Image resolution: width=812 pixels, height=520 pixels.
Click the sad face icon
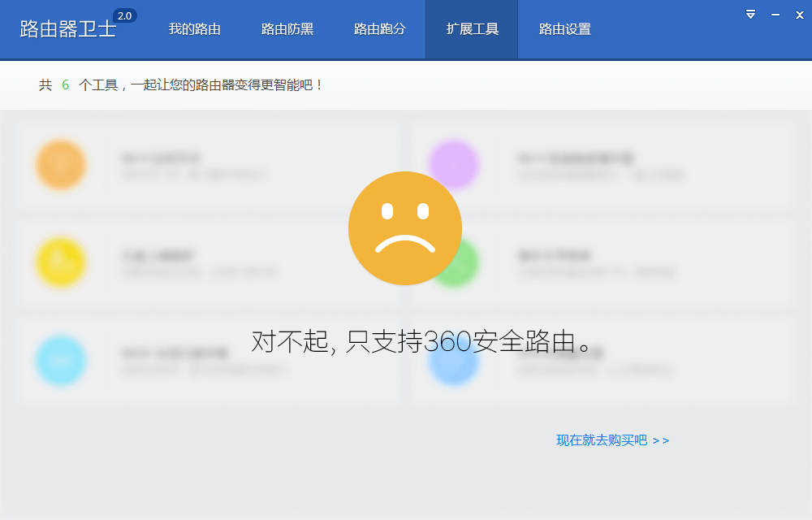[x=405, y=227]
